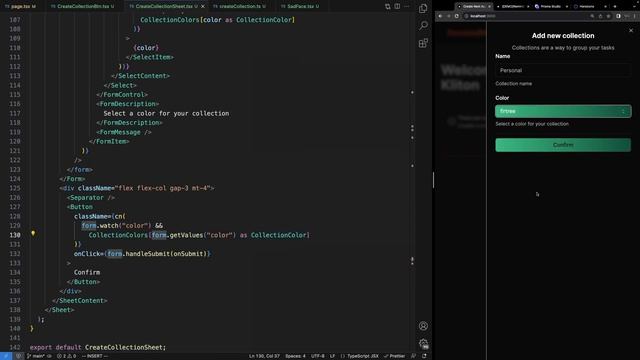Open the Search icon in VS Code sidebar
The width and height of the screenshot is (640, 360).
pos(423,25)
